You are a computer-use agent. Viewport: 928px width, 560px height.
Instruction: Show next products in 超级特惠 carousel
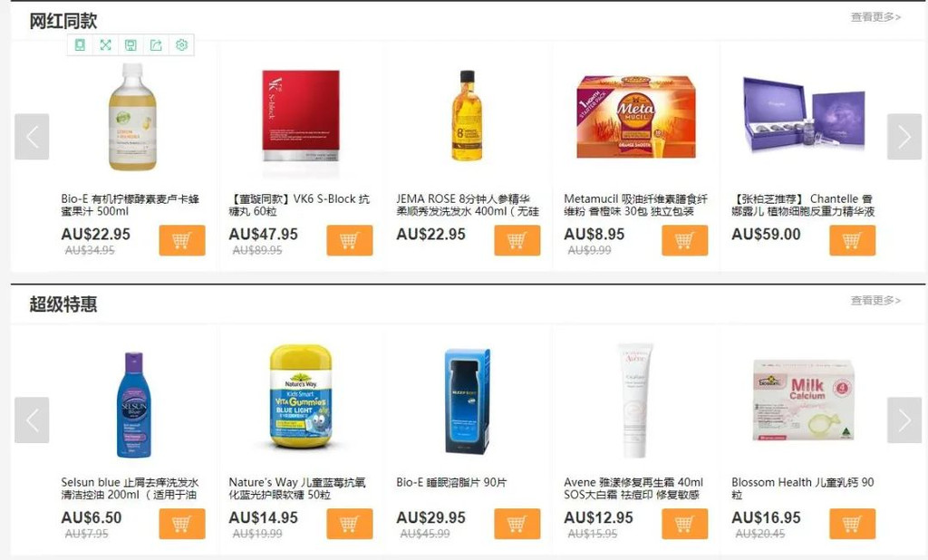[x=904, y=420]
